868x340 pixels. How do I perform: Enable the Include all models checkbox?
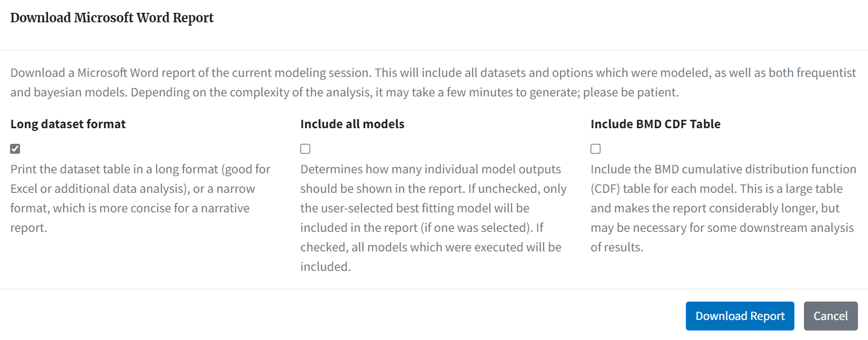(x=305, y=149)
